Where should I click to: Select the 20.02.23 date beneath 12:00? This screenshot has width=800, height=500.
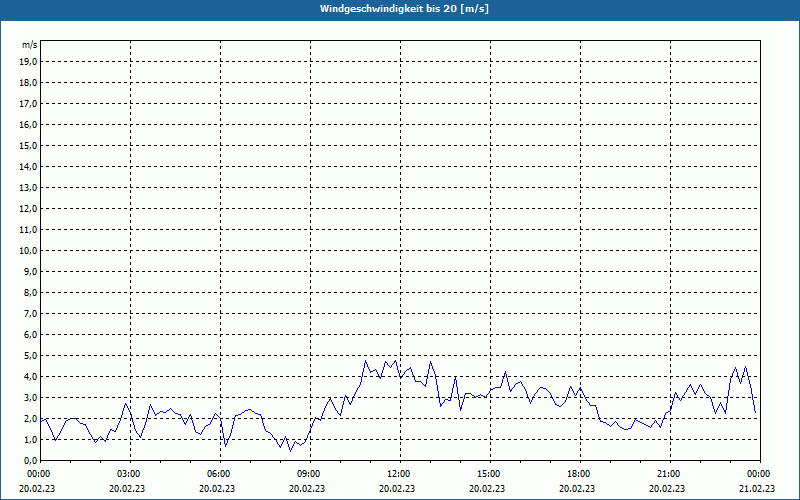click(397, 488)
